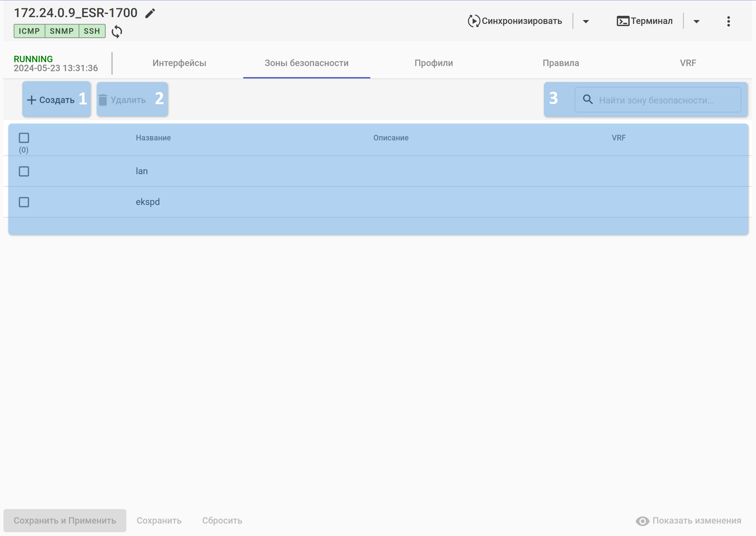Viewport: 756px width, 536px height.
Task: Click the trash icon on the Удалить button
Action: (103, 100)
